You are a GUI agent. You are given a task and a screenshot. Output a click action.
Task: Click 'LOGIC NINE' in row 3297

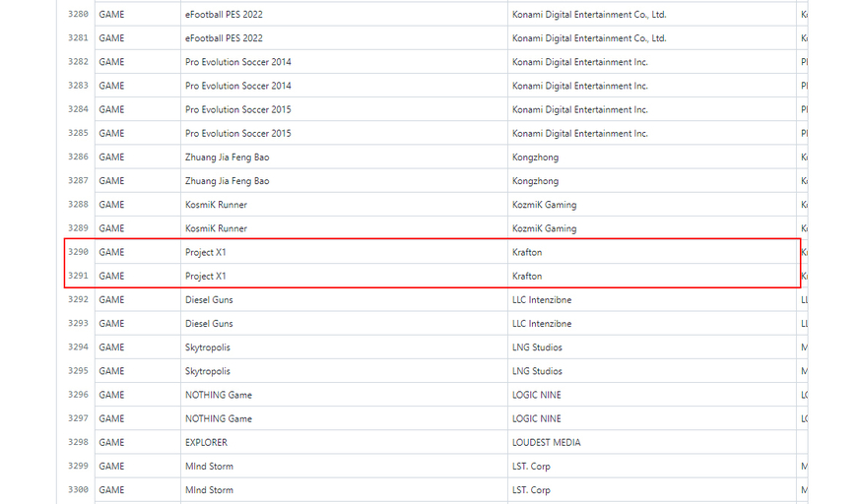[537, 418]
